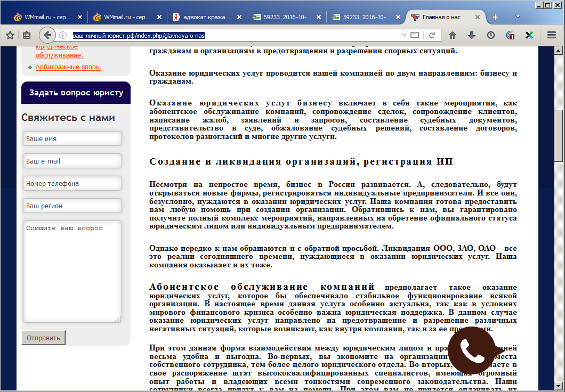This screenshot has width=565, height=392.
Task: Submit the form with 'Отправить' button
Action: 43,338
